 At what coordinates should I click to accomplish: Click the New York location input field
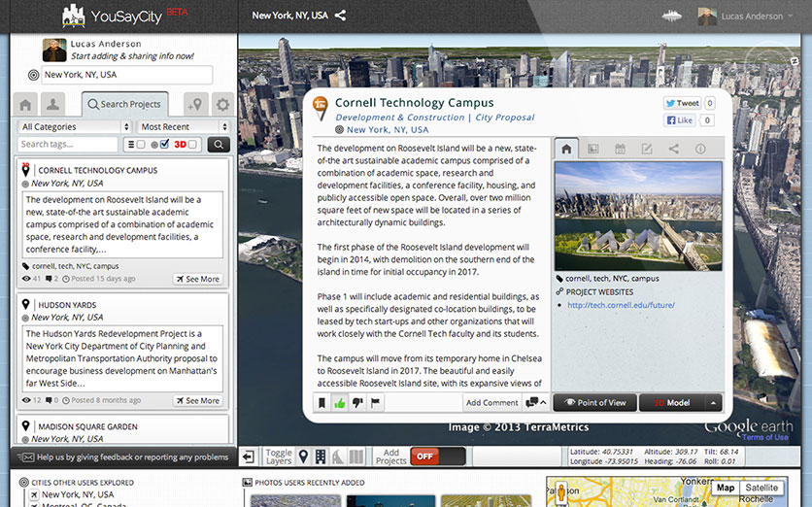127,75
